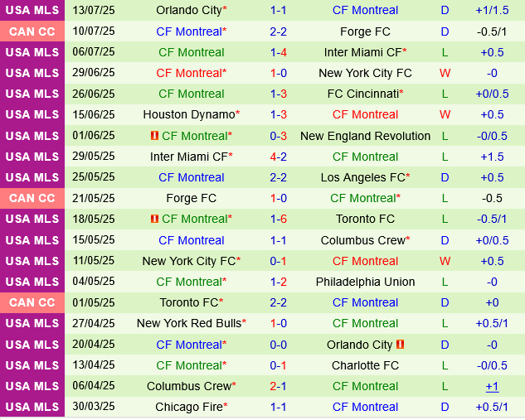This screenshot has height=420, width=525.
Task: Click the +1/1.5 handicap value
Action: (492, 11)
